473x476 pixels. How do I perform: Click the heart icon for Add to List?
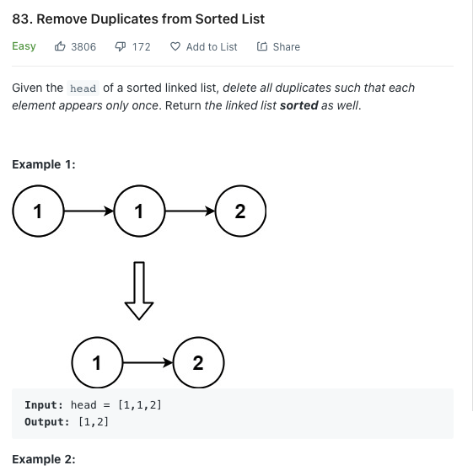[x=175, y=46]
